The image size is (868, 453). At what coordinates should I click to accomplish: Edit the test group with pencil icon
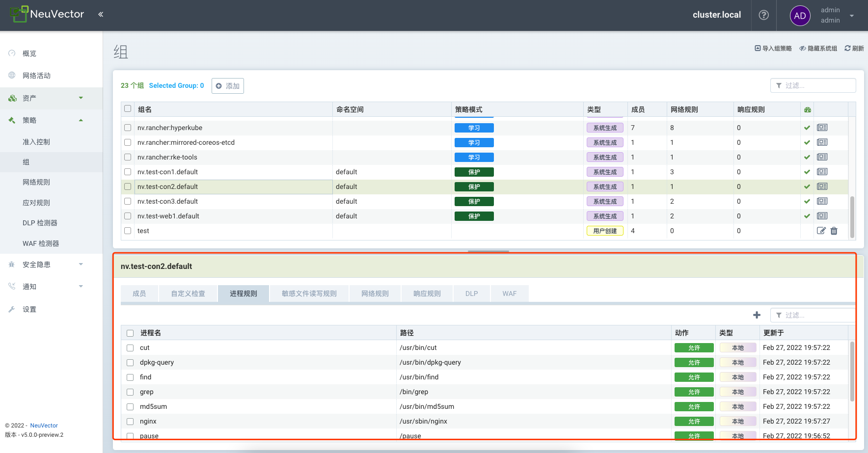821,231
